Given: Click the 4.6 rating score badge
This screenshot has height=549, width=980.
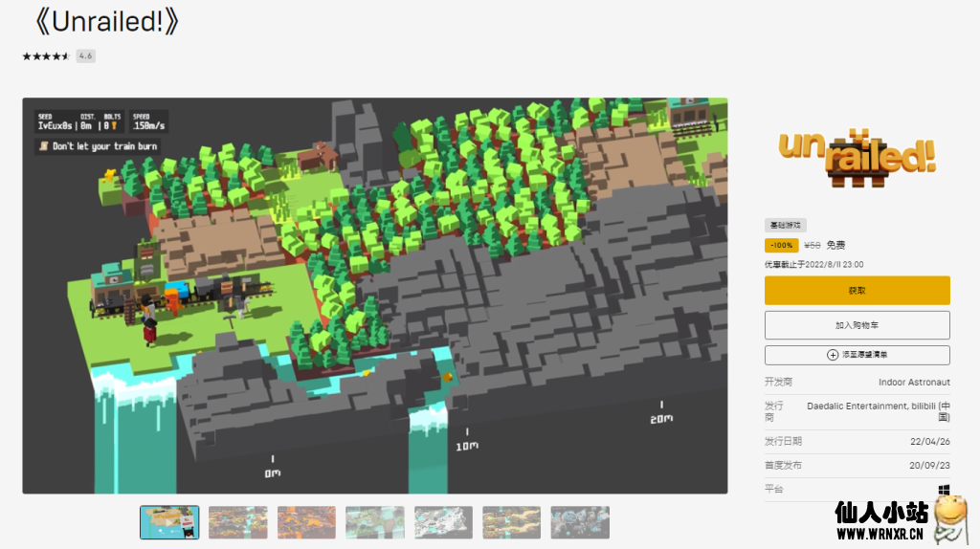Looking at the screenshot, I should point(85,56).
